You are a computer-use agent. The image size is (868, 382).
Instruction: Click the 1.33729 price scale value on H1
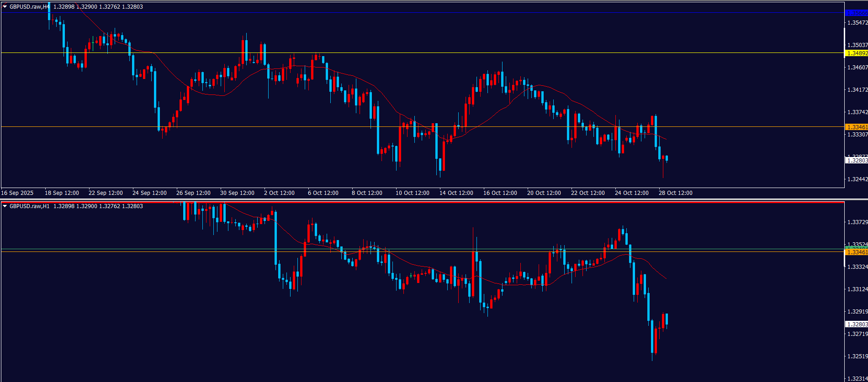(x=857, y=222)
